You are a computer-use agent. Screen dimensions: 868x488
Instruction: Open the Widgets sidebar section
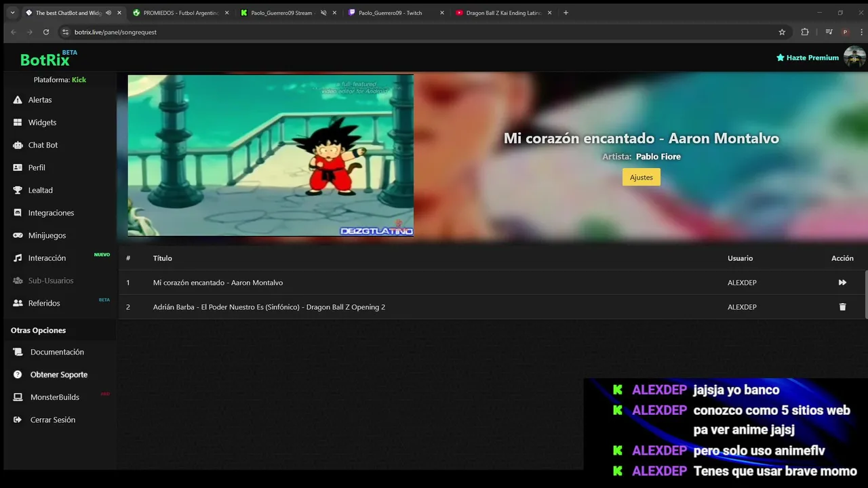42,123
